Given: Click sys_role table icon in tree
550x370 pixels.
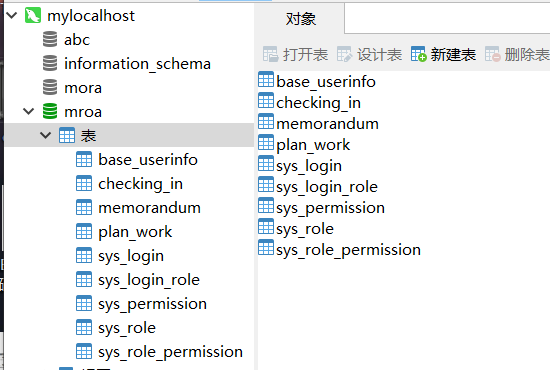Looking at the screenshot, I should pyautogui.click(x=84, y=328).
